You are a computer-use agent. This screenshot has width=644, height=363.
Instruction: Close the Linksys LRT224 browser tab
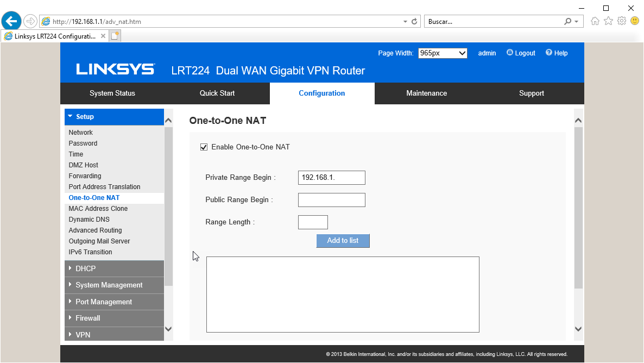[103, 36]
